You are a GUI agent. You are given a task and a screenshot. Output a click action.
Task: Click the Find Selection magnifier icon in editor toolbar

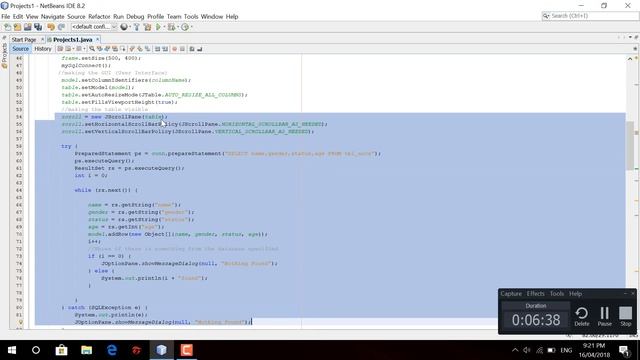[x=92, y=49]
